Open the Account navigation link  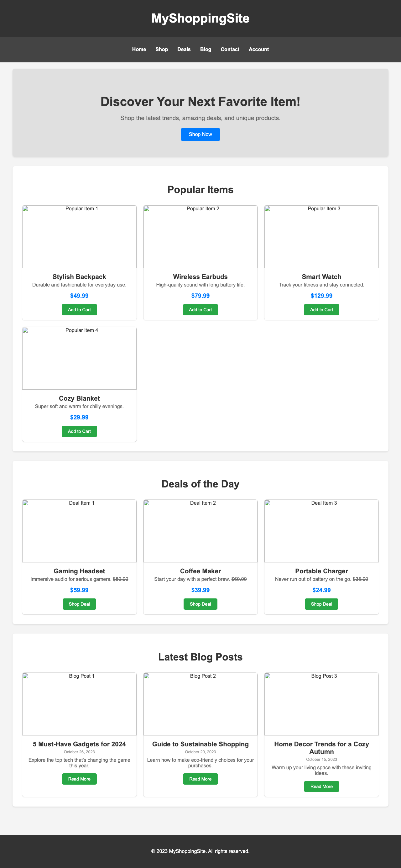click(x=258, y=49)
